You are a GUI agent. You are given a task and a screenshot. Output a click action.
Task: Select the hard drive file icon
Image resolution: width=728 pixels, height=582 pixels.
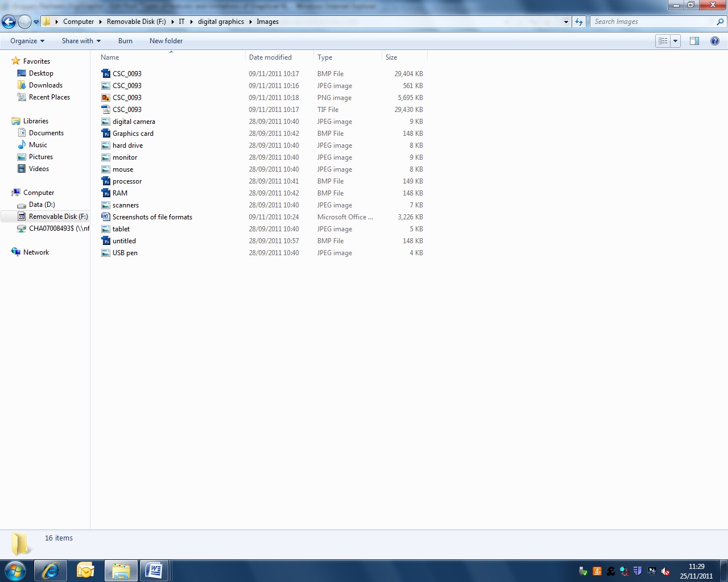click(106, 145)
